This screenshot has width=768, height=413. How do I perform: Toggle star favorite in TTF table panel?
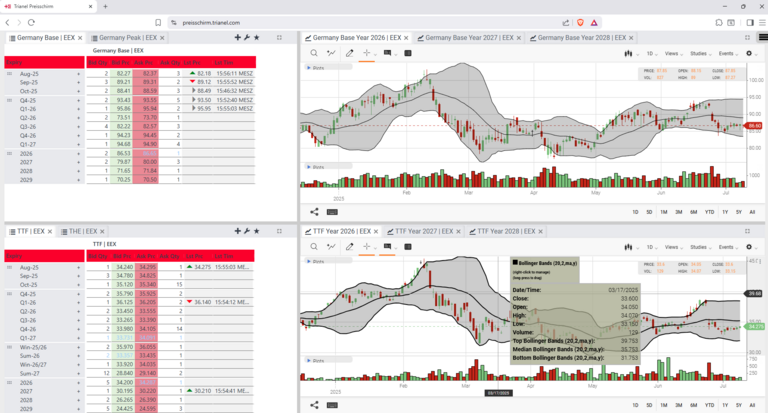pos(256,231)
